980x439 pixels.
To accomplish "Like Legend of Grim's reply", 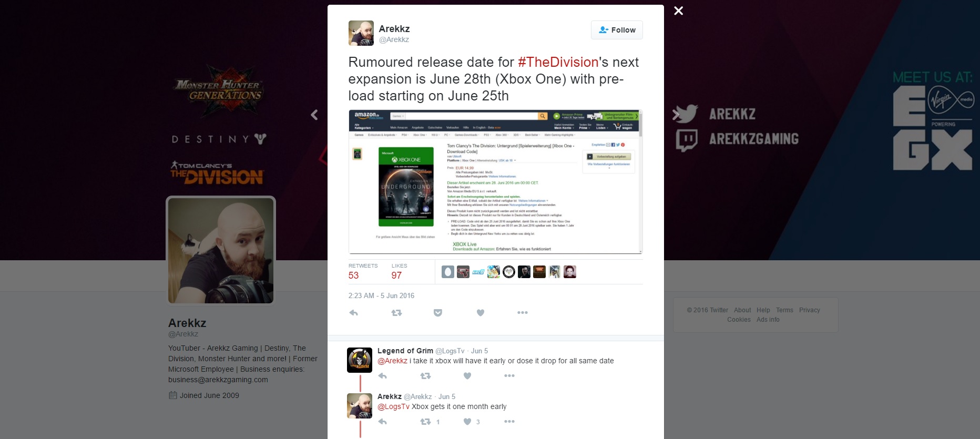I will [x=467, y=376].
